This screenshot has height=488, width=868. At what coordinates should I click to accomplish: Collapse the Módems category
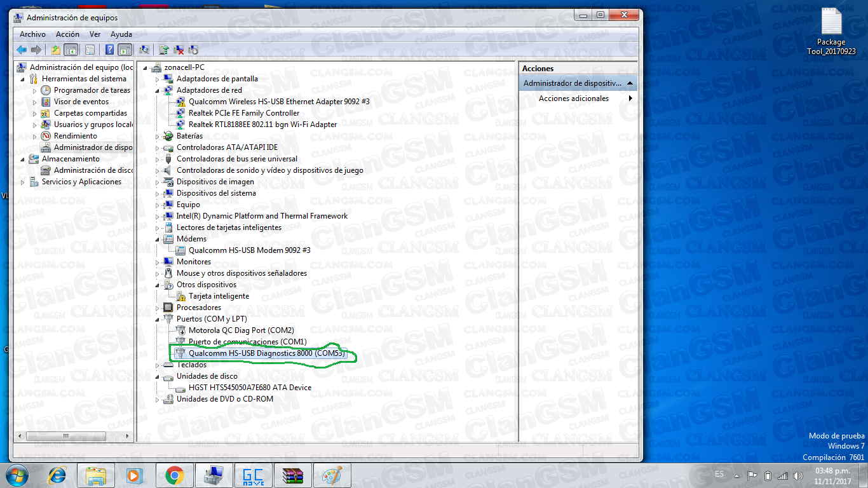point(158,239)
